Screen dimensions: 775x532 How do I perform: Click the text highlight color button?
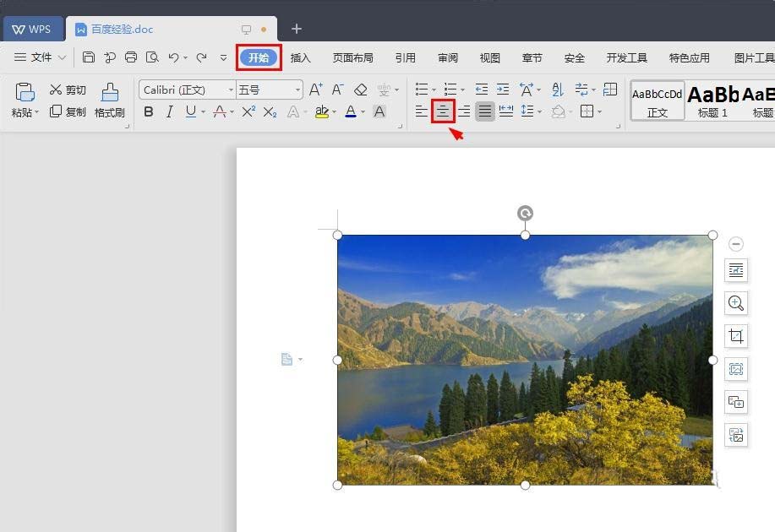pos(321,111)
